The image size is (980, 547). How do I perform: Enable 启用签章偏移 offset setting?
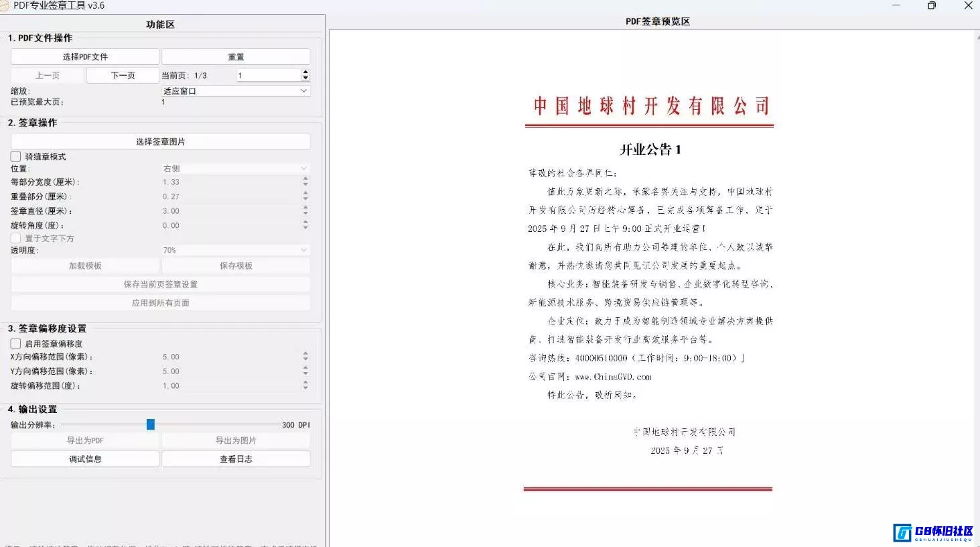(x=15, y=343)
